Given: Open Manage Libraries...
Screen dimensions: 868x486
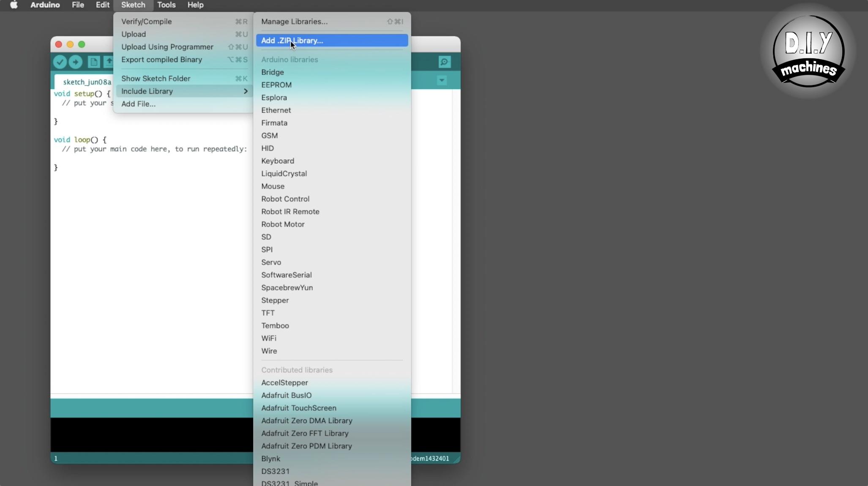Looking at the screenshot, I should (x=332, y=22).
